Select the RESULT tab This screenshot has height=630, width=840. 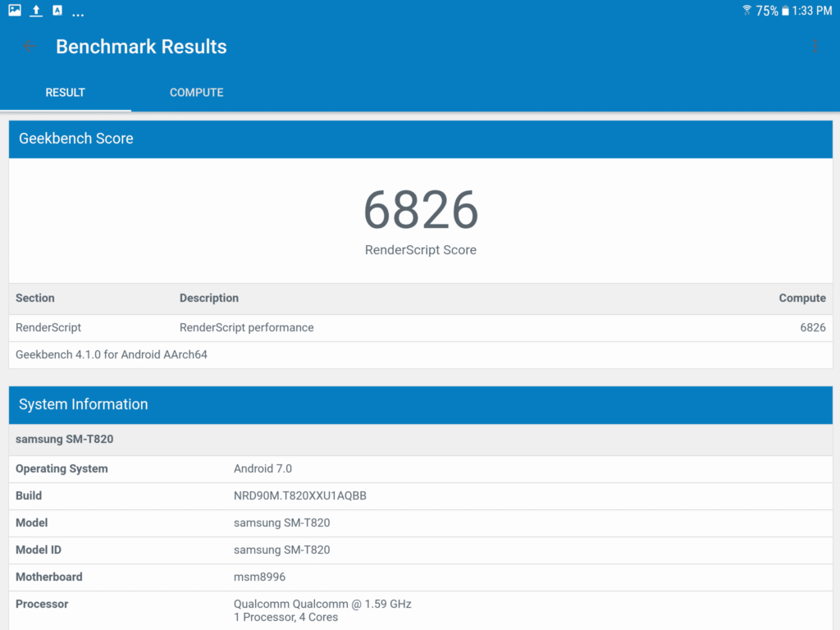(65, 93)
